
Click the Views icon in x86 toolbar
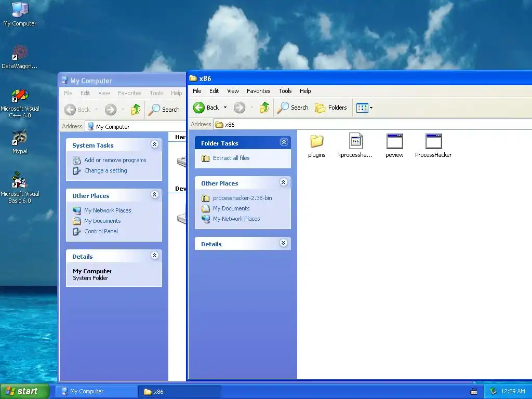tap(362, 108)
